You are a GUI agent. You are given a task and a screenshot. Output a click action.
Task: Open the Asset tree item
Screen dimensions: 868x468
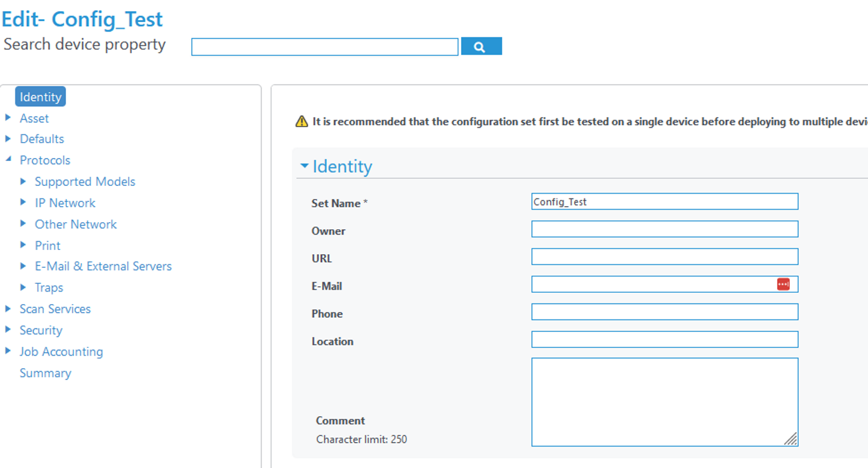(34, 118)
